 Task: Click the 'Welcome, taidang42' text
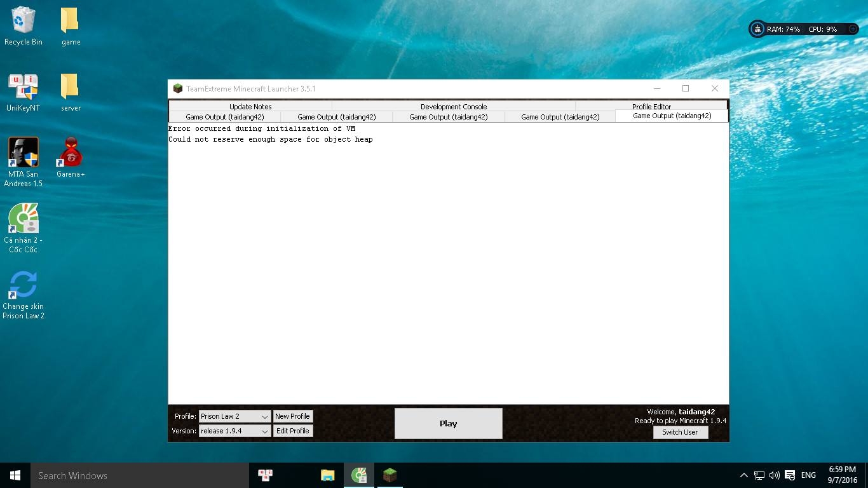pyautogui.click(x=681, y=412)
